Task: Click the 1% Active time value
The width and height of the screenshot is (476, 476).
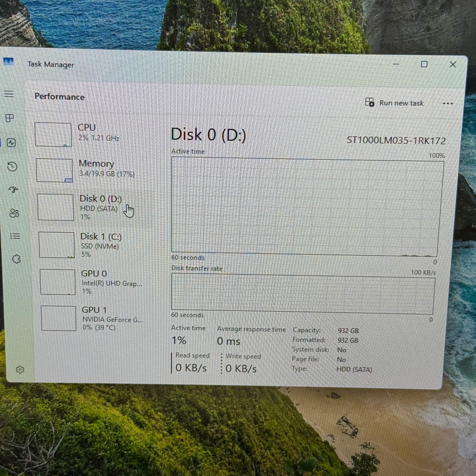Action: (x=179, y=340)
